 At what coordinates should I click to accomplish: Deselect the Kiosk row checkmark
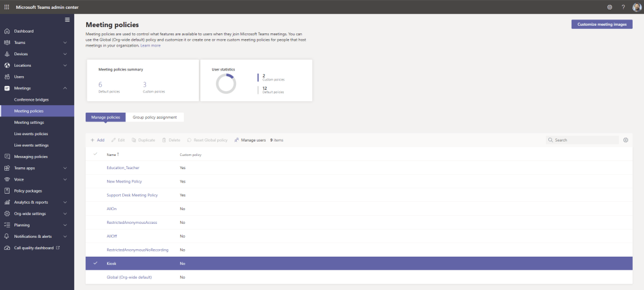point(95,263)
